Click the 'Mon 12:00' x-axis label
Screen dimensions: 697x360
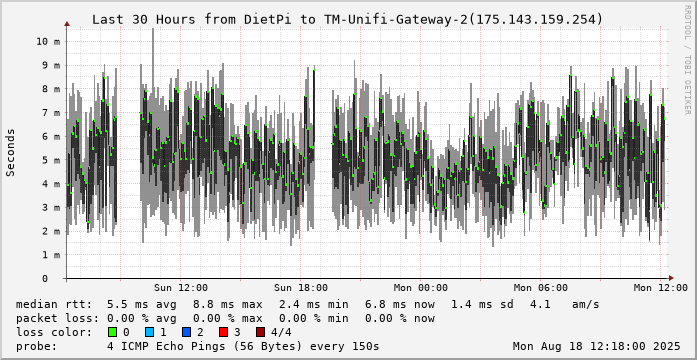point(661,288)
